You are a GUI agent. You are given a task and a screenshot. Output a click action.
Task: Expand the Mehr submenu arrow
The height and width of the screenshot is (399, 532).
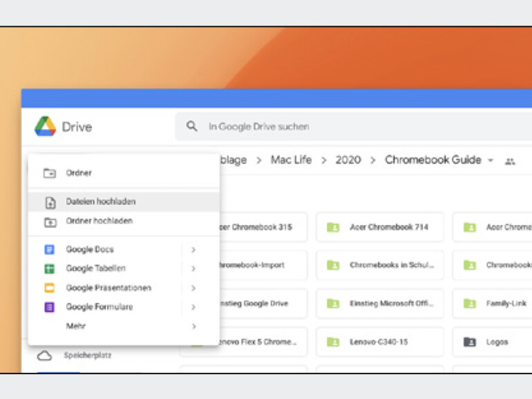click(193, 327)
